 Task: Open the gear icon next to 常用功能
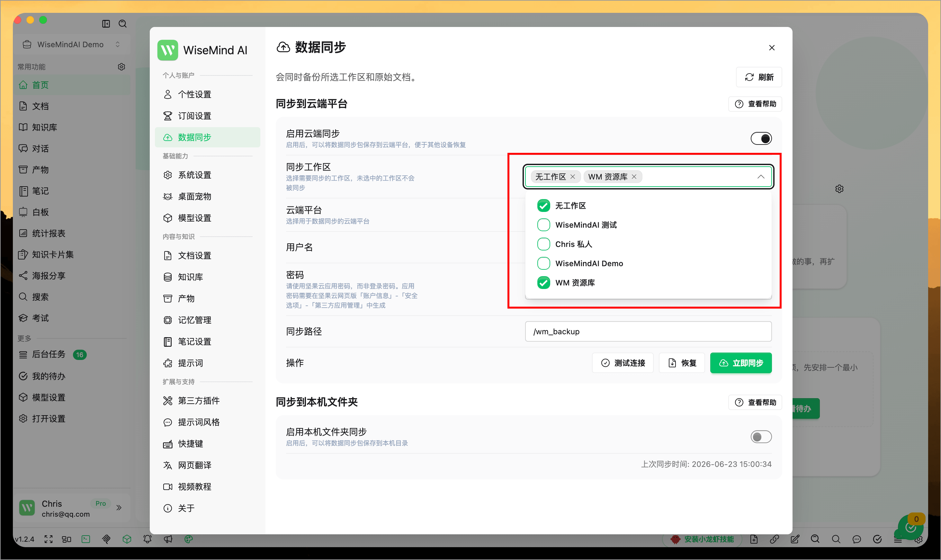(x=121, y=67)
